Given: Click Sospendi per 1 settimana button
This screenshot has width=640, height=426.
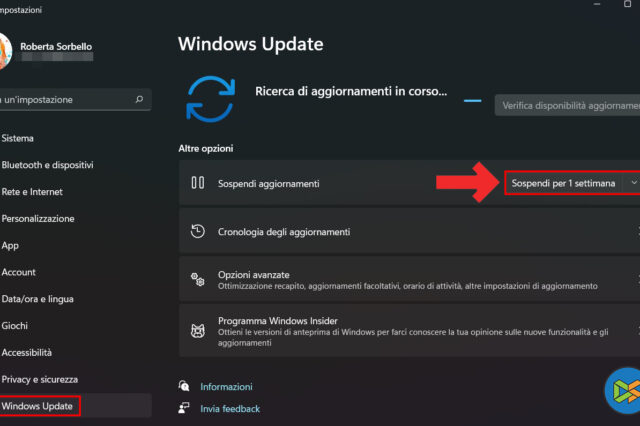Looking at the screenshot, I should pyautogui.click(x=563, y=183).
